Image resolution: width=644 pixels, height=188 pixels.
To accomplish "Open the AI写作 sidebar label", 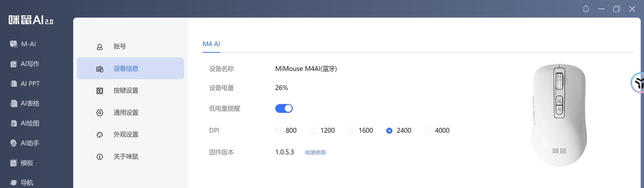I will (30, 64).
